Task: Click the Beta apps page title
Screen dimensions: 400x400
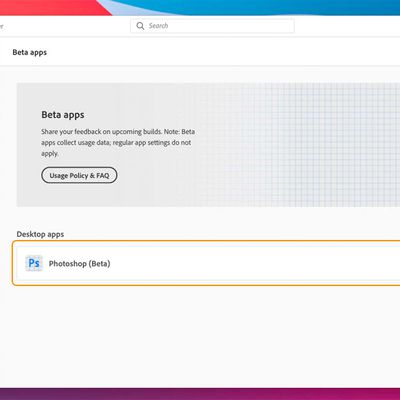Action: tap(30, 52)
